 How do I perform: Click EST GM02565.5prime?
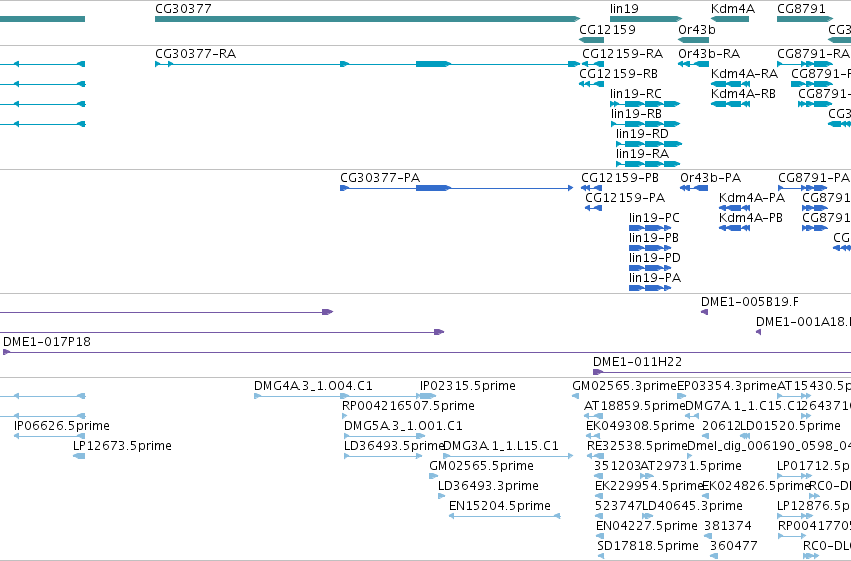481,466
